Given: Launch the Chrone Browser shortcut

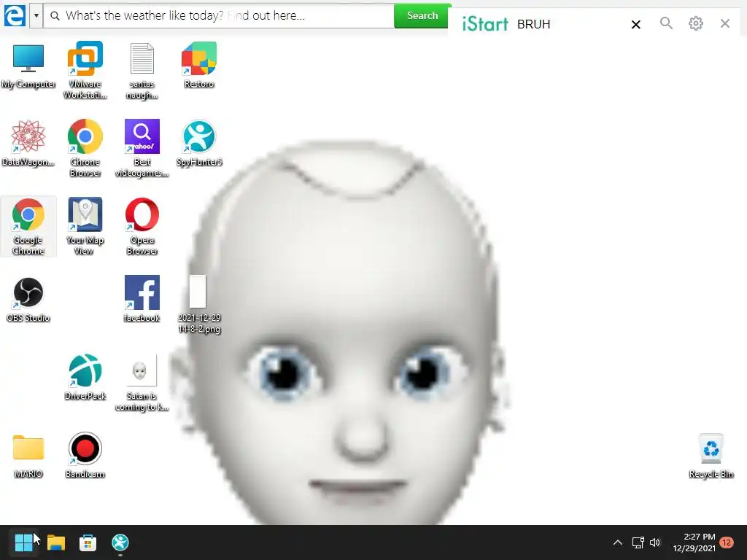Looking at the screenshot, I should (x=85, y=148).
